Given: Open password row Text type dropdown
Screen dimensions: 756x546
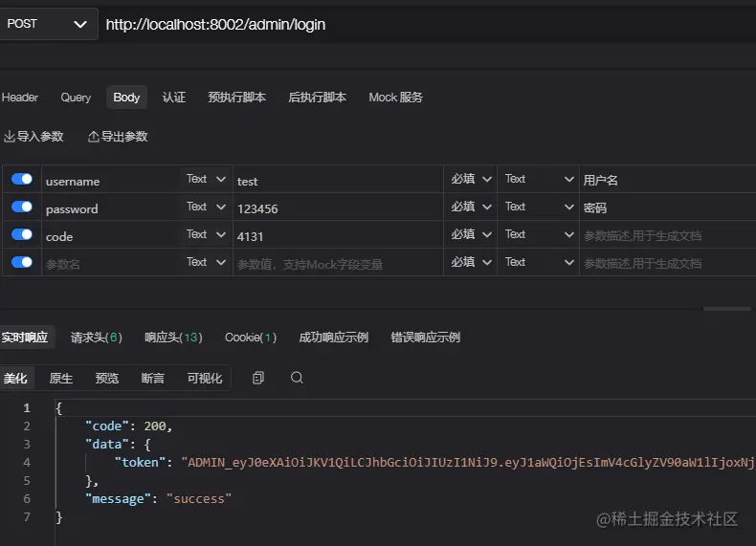Looking at the screenshot, I should [x=206, y=207].
